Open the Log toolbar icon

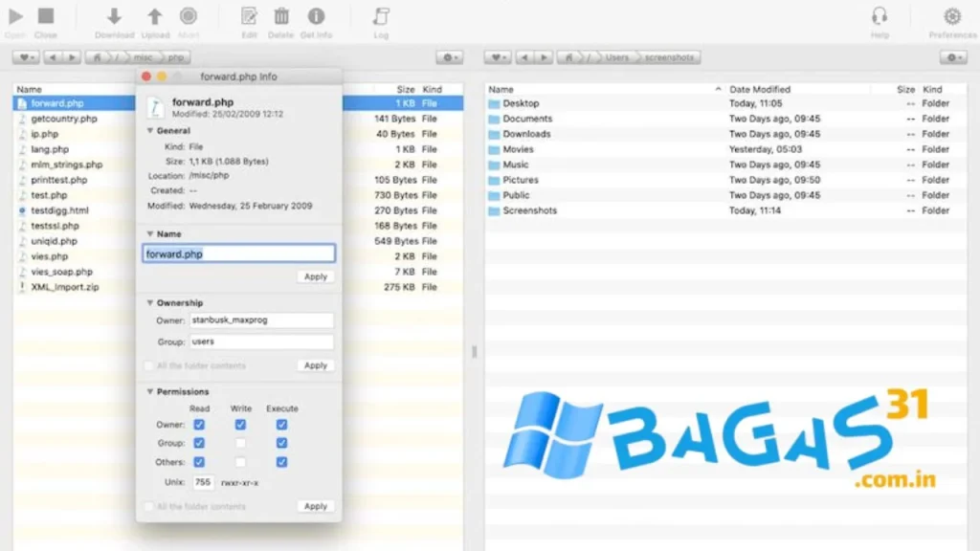pos(381,17)
